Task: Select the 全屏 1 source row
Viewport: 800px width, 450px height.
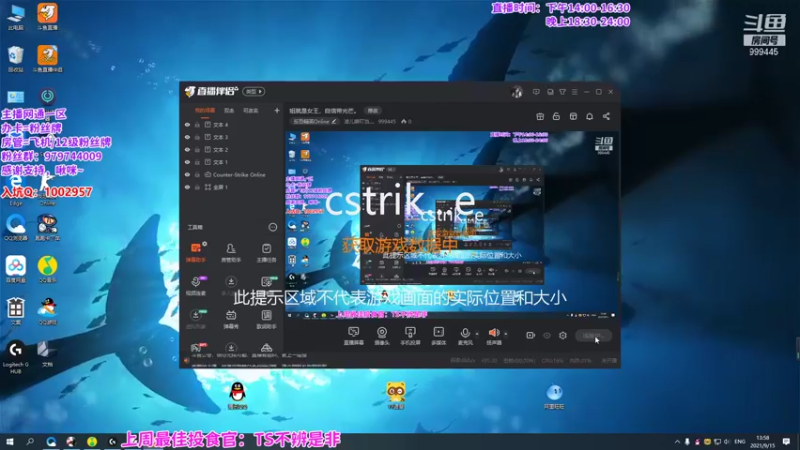Action: click(232, 187)
